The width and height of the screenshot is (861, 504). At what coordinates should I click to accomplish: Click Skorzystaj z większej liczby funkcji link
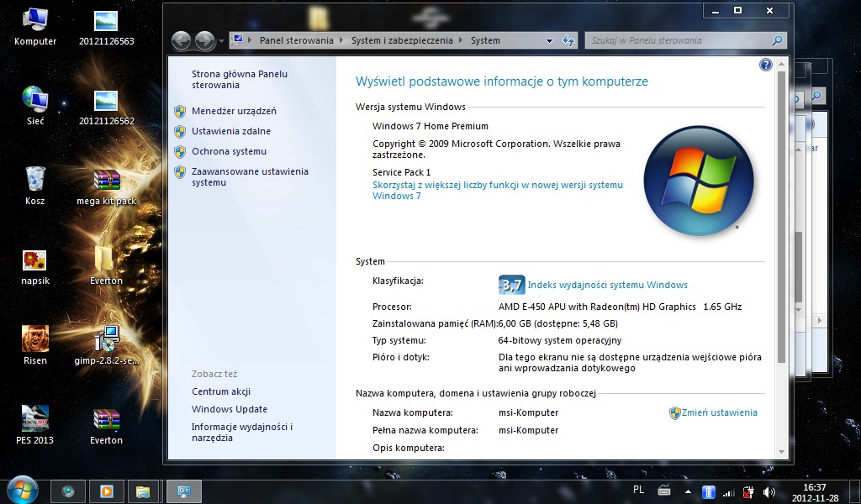(x=498, y=191)
